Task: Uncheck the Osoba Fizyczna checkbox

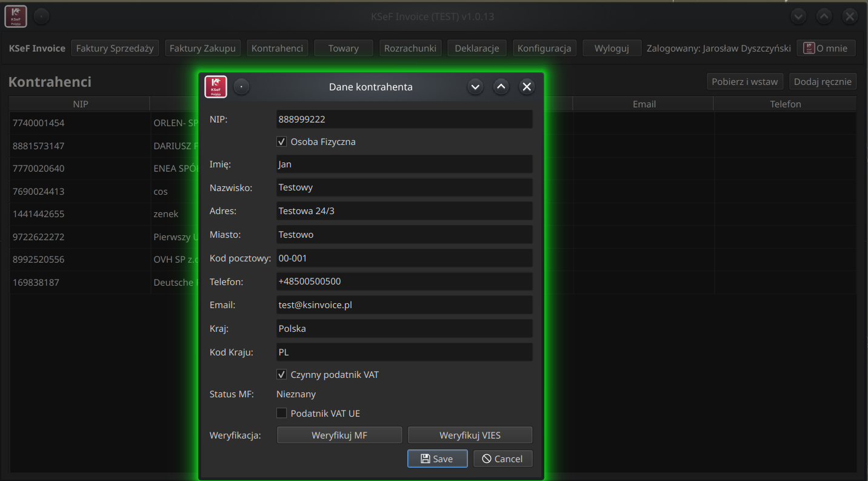Action: (x=281, y=142)
